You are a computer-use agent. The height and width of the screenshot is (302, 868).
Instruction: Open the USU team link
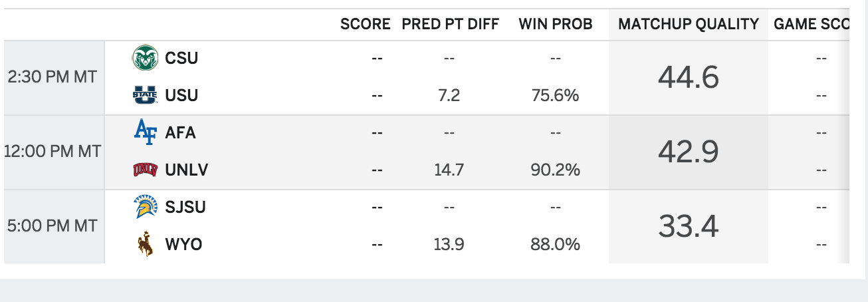(181, 95)
